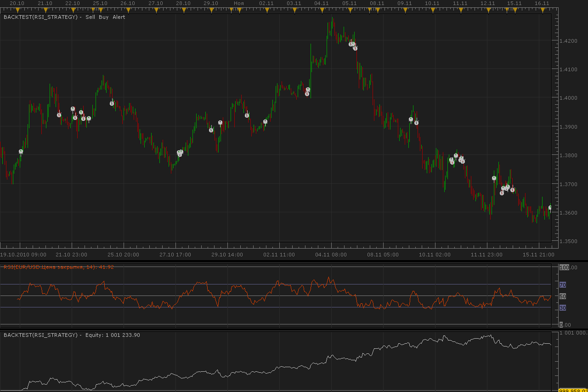Click the Sell label in backtest legend
Viewport: 588px width, 392px height.
pyautogui.click(x=90, y=17)
